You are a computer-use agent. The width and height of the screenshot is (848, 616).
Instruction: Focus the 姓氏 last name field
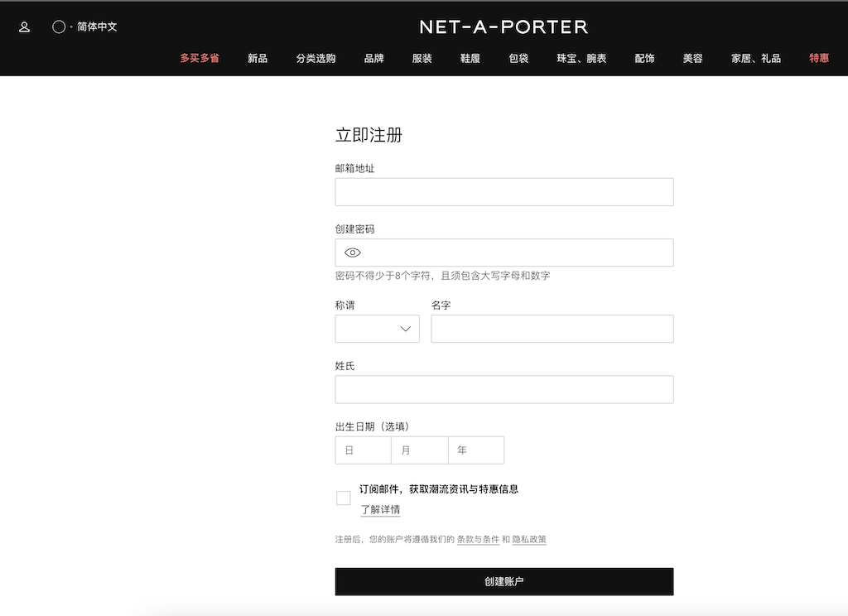pyautogui.click(x=504, y=389)
